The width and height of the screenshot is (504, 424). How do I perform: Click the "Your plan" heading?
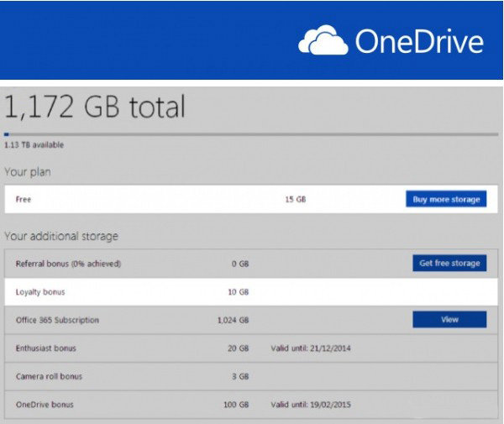click(28, 172)
